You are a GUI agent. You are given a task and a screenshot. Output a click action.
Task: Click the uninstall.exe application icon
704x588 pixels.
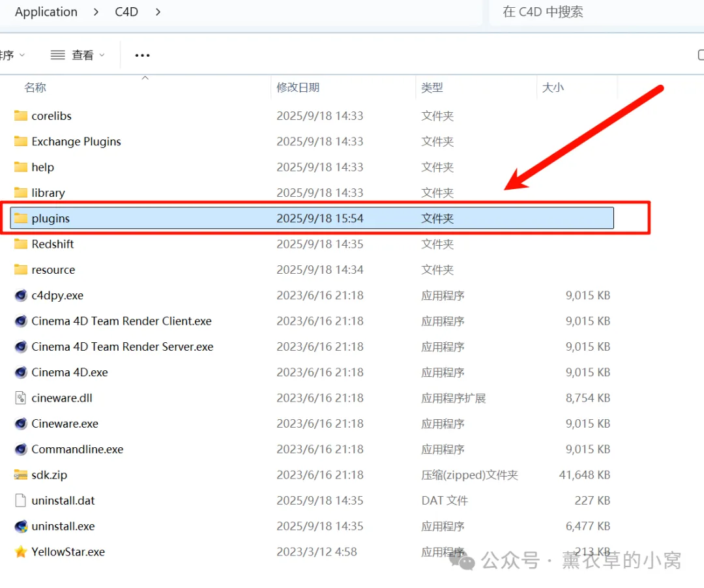pos(21,526)
